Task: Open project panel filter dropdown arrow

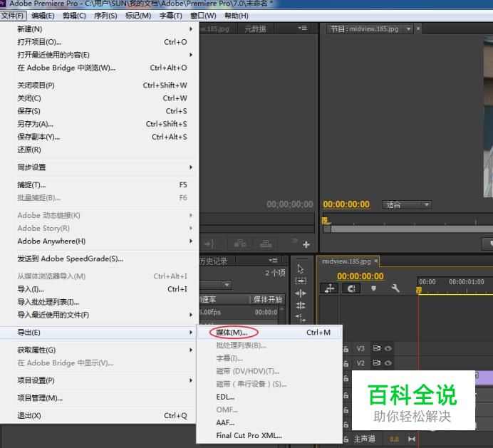Action: 227,285
